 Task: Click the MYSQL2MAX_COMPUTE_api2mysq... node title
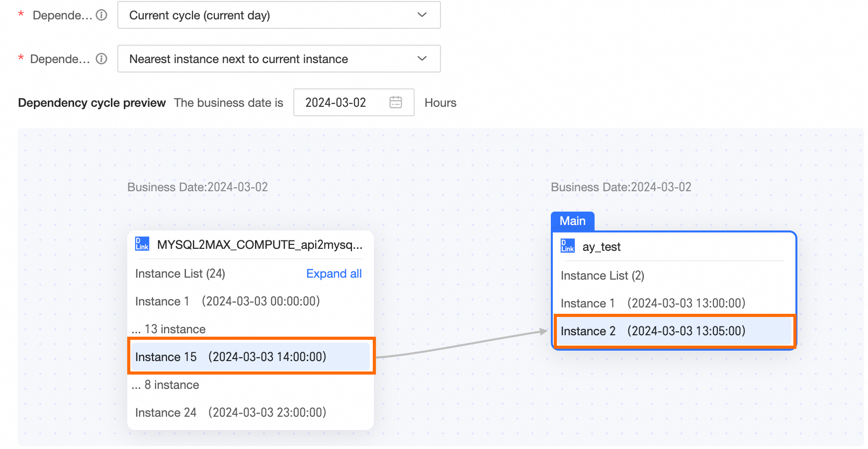point(260,244)
